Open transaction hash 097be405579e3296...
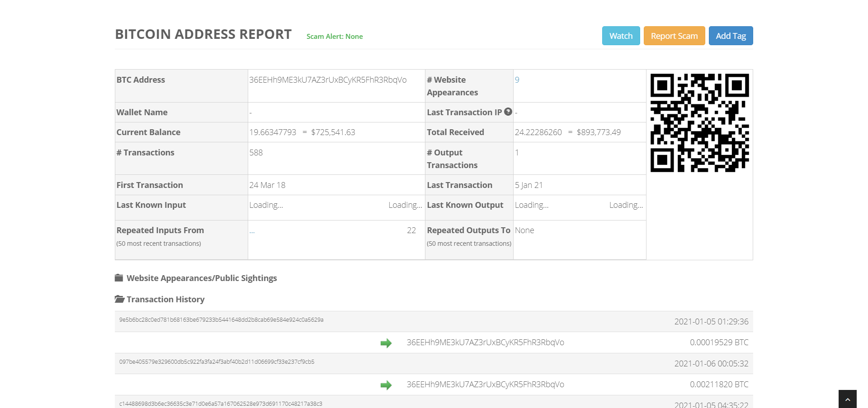Viewport: 868px width, 408px height. coord(217,361)
